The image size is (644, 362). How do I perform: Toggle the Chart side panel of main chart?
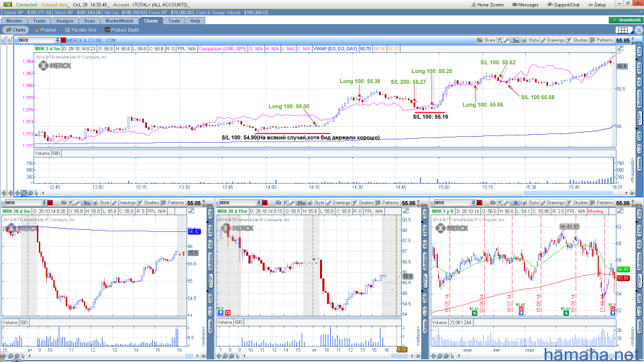click(639, 119)
